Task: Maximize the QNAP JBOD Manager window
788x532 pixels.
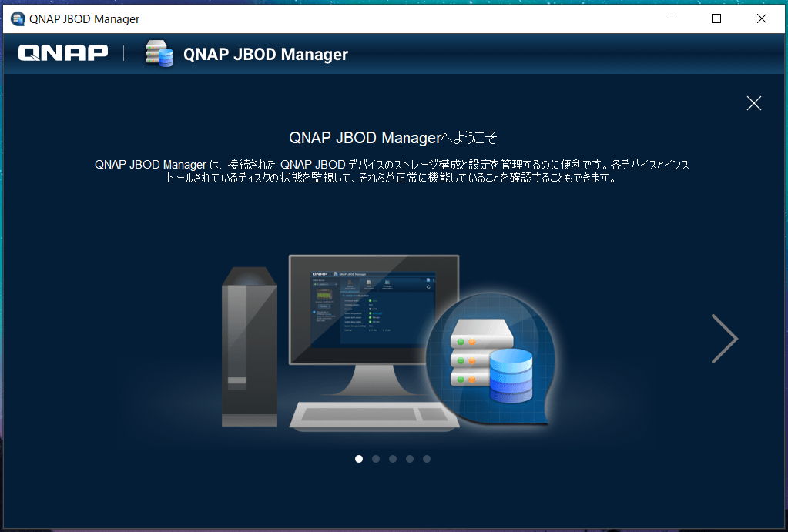Action: [x=716, y=18]
